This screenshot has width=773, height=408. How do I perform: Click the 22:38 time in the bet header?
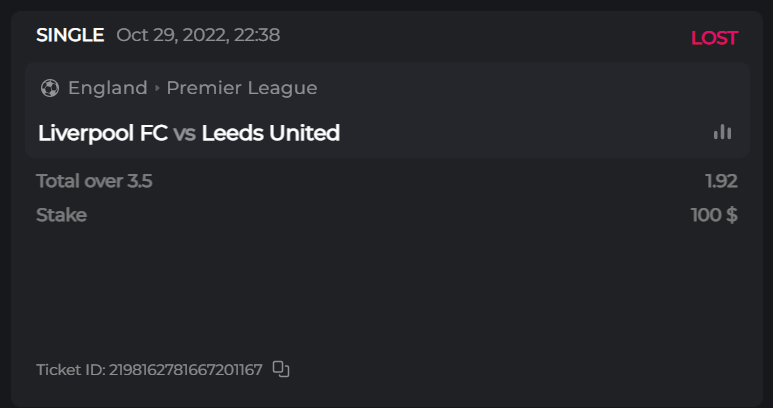[x=257, y=36]
